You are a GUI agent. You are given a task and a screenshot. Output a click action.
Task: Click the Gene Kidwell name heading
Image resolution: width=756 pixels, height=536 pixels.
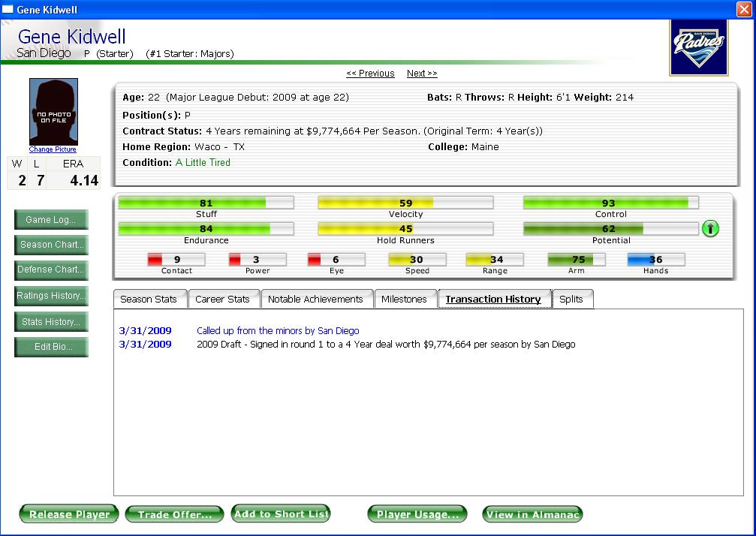72,37
